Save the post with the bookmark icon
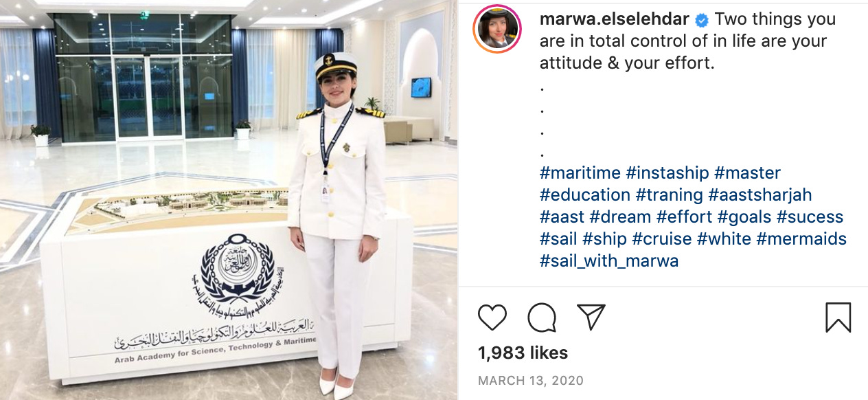Screen dimensions: 868x400 [838, 318]
